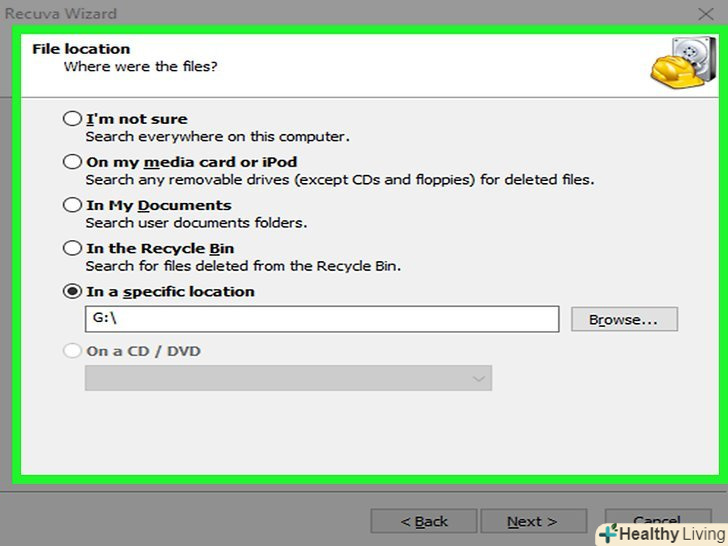This screenshot has width=728, height=546.
Task: Click the Healthy Living watermark logo
Action: point(660,534)
